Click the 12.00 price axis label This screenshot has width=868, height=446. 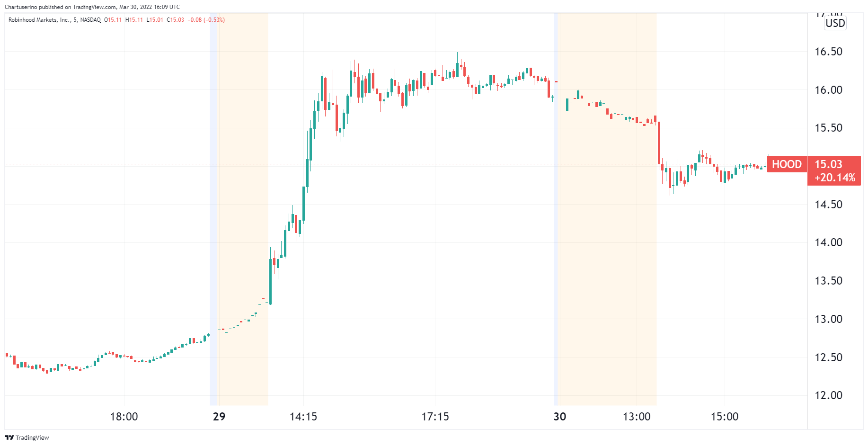click(828, 395)
